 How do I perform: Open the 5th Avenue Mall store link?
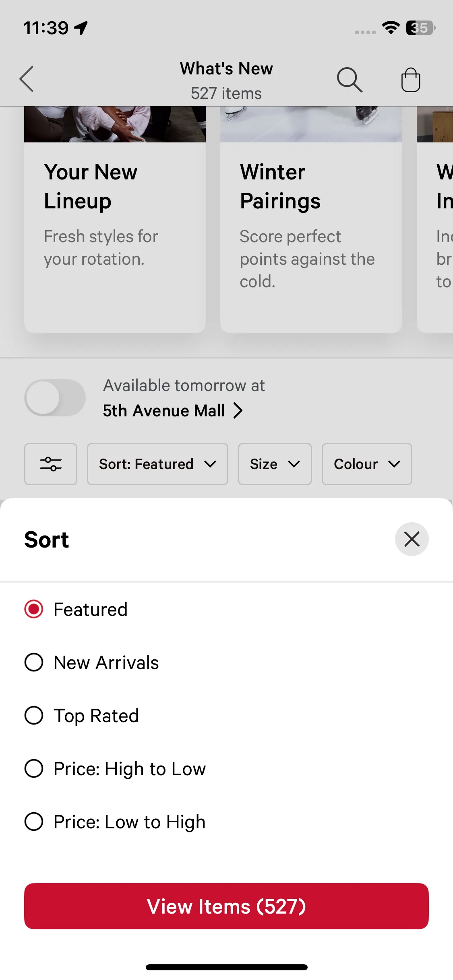(x=172, y=411)
